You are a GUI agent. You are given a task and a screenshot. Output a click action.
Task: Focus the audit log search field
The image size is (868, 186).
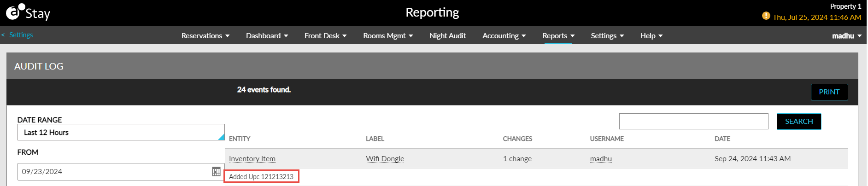[x=694, y=121]
